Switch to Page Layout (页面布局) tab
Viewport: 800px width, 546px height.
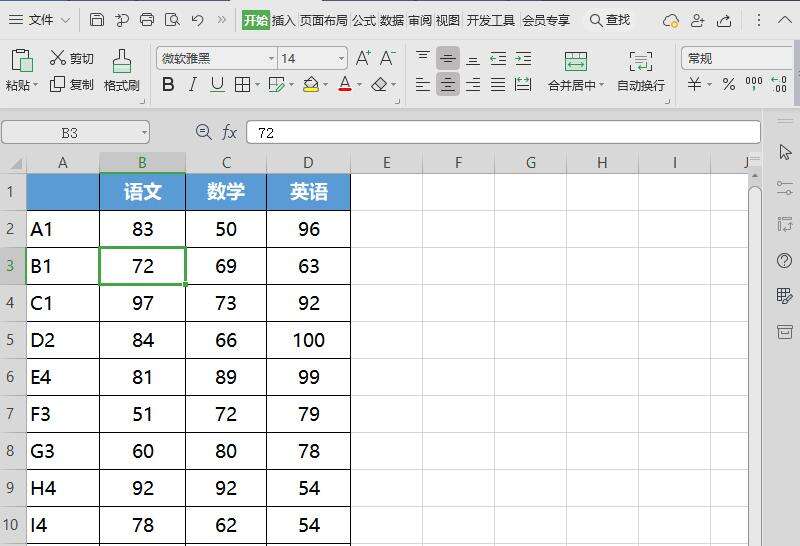(323, 20)
